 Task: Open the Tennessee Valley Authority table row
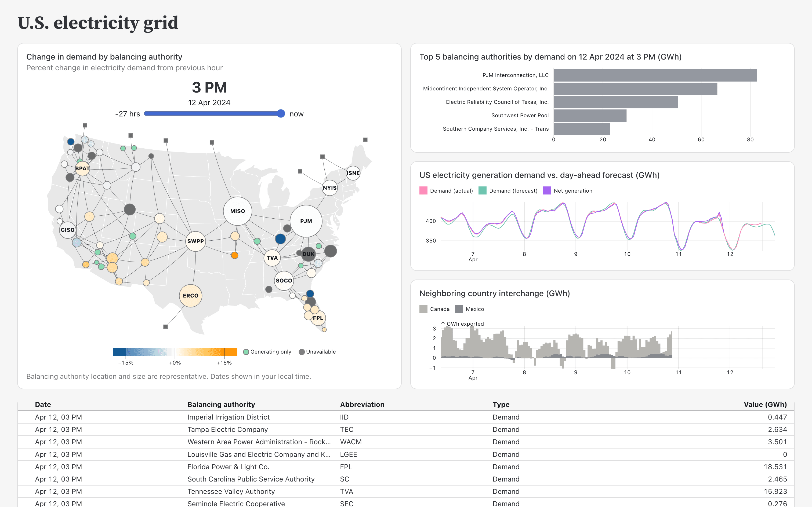403,491
